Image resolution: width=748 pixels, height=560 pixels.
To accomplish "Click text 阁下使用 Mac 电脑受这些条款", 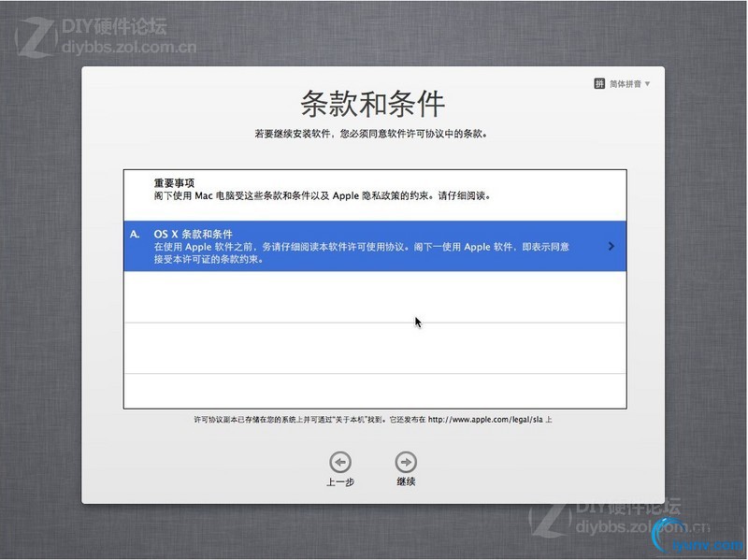I will [x=323, y=196].
